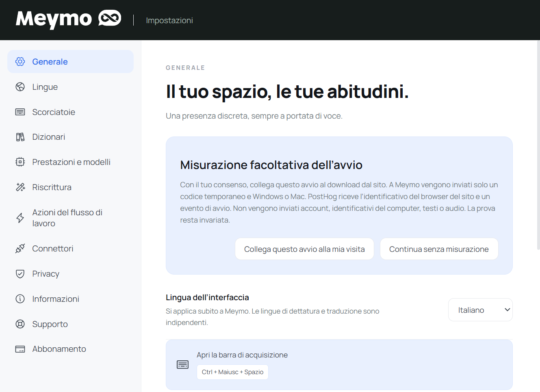Image resolution: width=540 pixels, height=392 pixels.
Task: Click the Generale gear icon in sidebar
Action: pos(20,62)
